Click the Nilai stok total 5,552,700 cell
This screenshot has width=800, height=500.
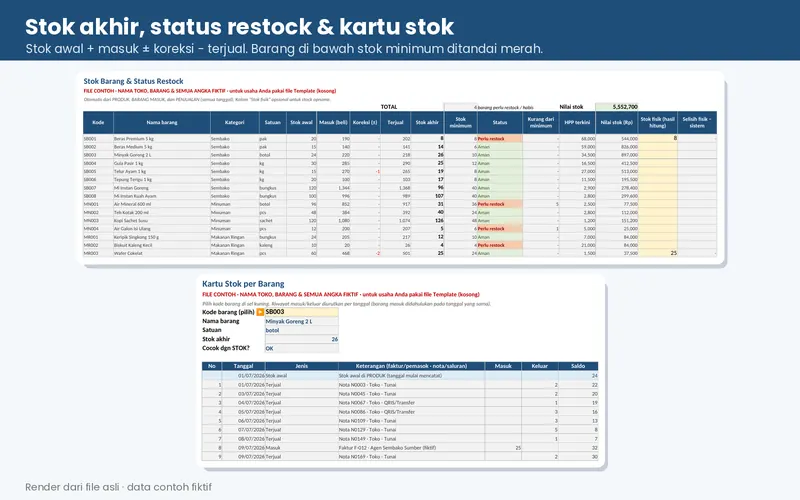(617, 107)
